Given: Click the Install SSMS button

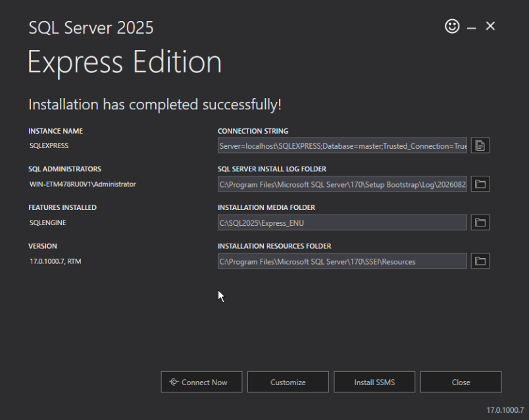Looking at the screenshot, I should tap(374, 382).
